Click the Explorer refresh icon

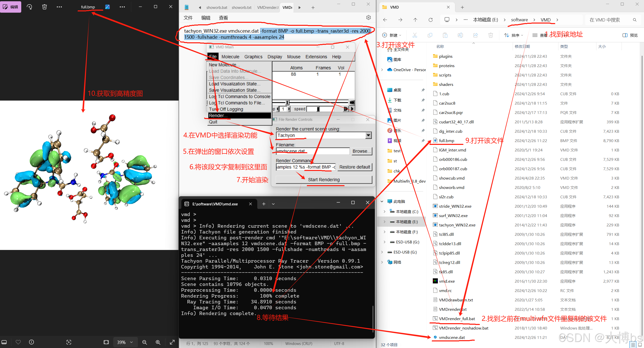431,20
